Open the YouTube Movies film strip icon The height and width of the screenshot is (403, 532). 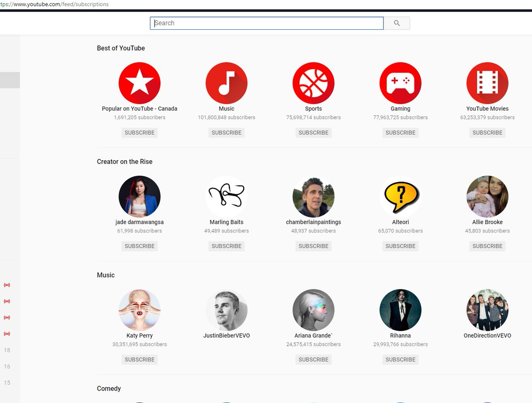tap(487, 83)
